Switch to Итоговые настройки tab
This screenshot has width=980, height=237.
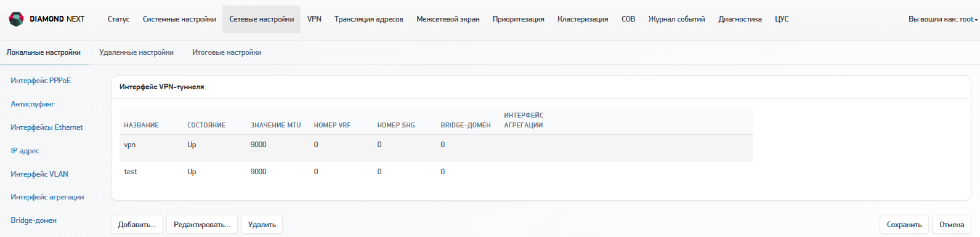pos(227,52)
